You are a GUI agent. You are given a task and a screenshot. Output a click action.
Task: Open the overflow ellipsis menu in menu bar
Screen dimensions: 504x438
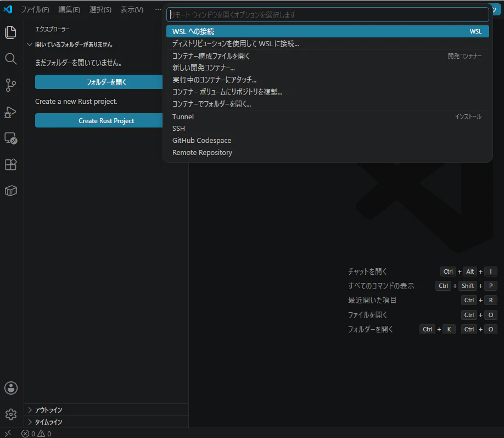click(x=158, y=9)
